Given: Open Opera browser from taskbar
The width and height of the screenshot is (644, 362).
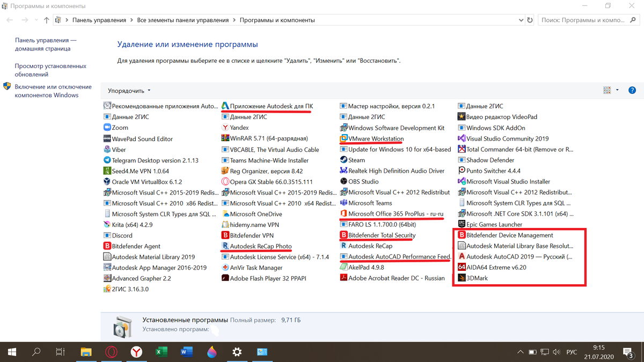Looking at the screenshot, I should 112,352.
